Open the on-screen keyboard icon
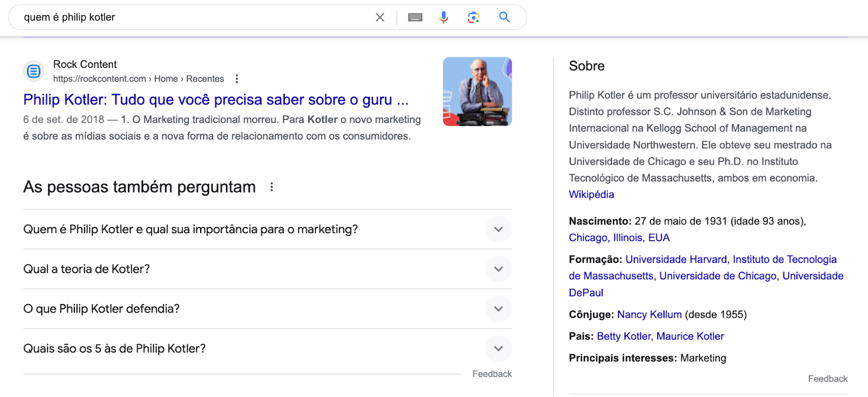Viewport: 868px width, 397px height. click(415, 17)
